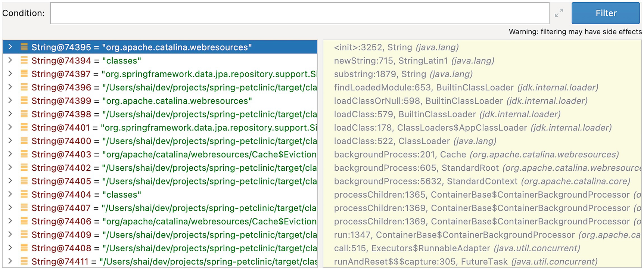The height and width of the screenshot is (270, 644).
Task: Click the object icon for String@74398
Action: [24, 114]
